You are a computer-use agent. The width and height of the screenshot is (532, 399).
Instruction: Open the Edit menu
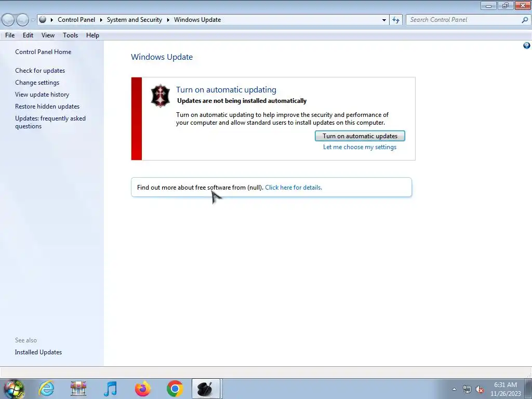point(28,35)
